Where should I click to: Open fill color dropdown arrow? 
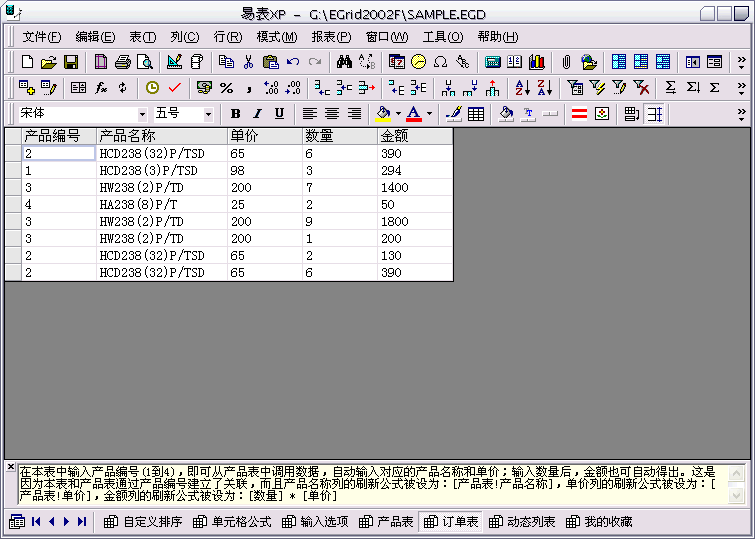[x=398, y=114]
